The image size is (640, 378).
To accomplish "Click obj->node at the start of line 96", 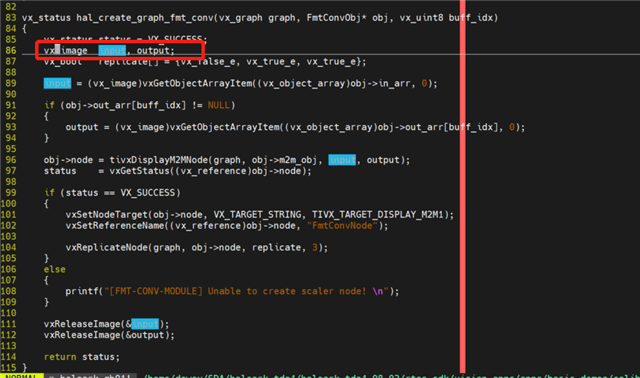I will point(68,160).
